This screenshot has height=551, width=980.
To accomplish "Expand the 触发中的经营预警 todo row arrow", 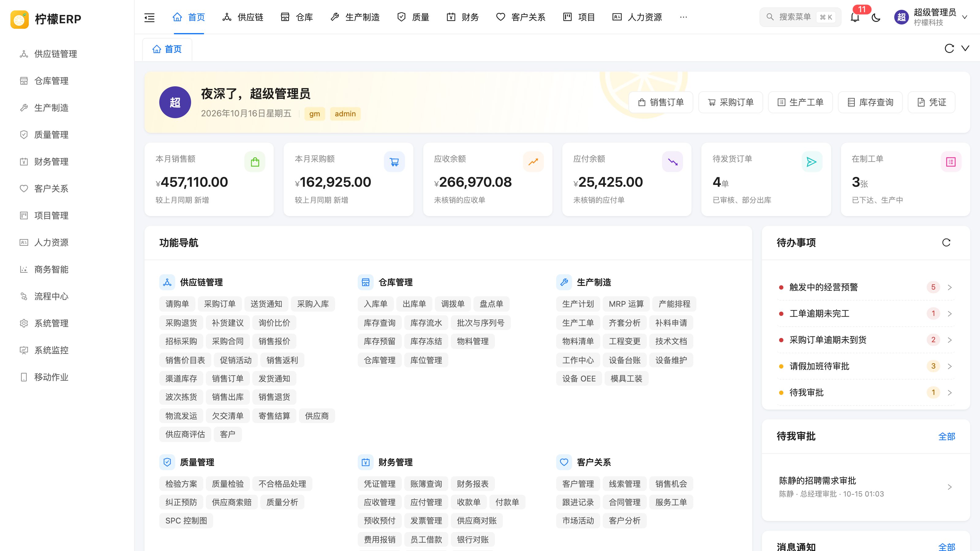I will [950, 287].
